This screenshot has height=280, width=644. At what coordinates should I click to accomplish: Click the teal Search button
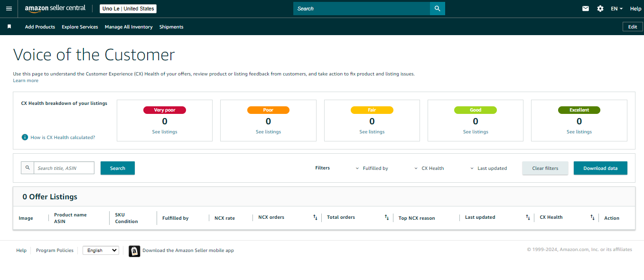pos(118,168)
